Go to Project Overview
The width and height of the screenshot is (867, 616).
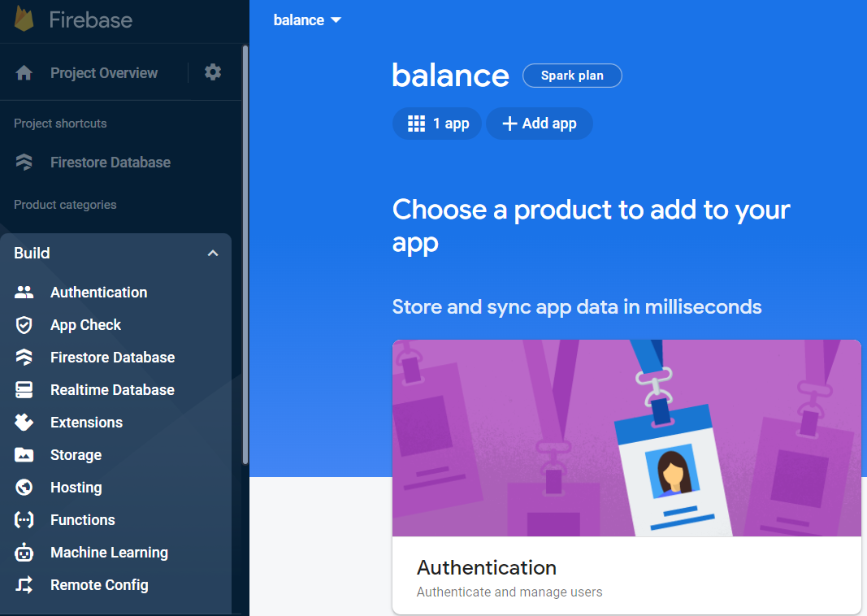pos(104,72)
